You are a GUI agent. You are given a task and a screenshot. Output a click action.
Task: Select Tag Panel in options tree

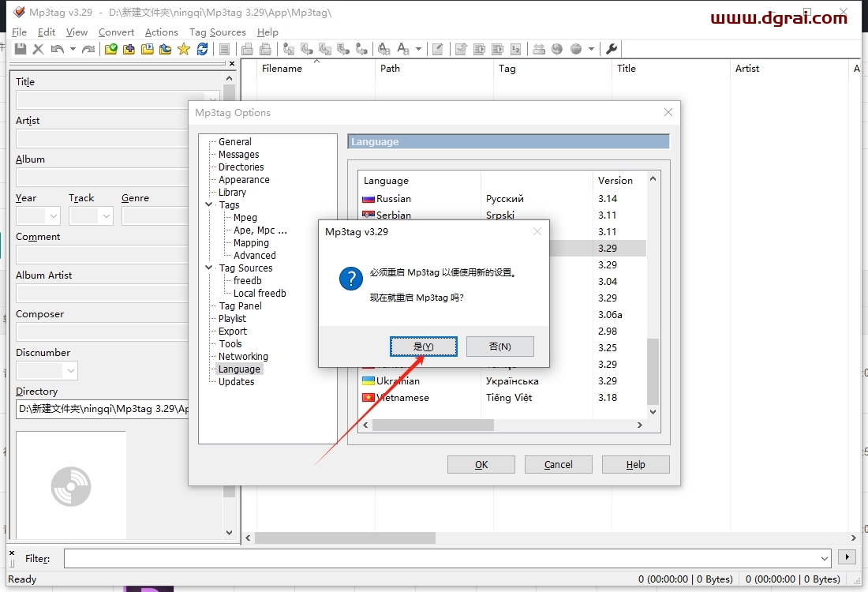point(240,306)
